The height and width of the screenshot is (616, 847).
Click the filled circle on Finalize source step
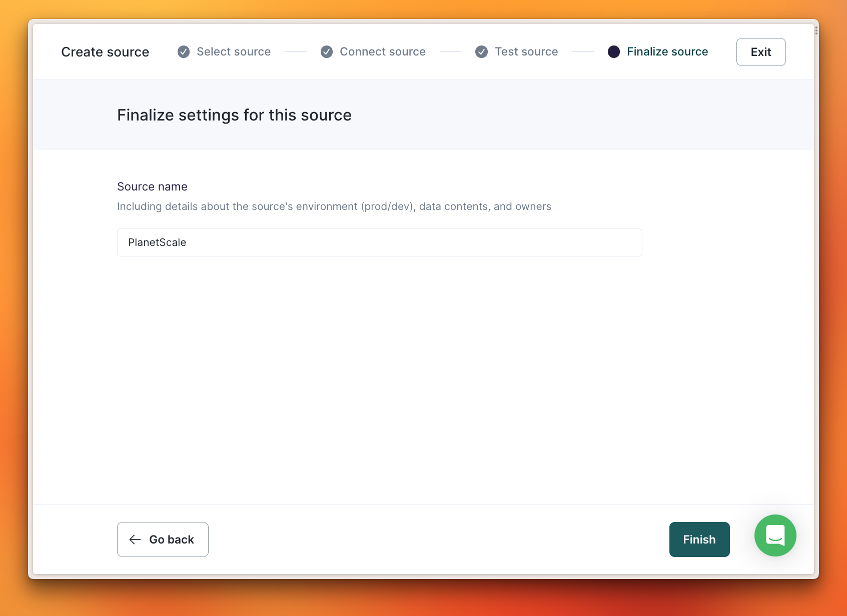pyautogui.click(x=614, y=51)
